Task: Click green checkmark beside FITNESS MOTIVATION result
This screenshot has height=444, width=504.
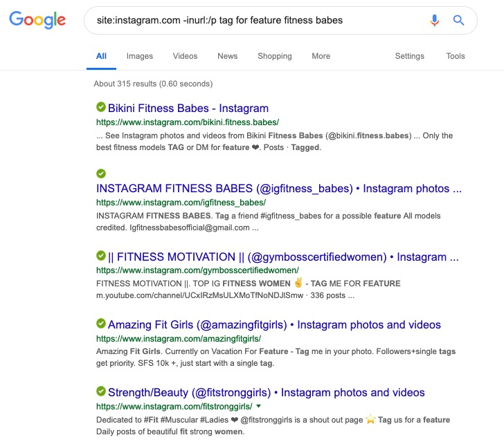Action: (x=101, y=256)
